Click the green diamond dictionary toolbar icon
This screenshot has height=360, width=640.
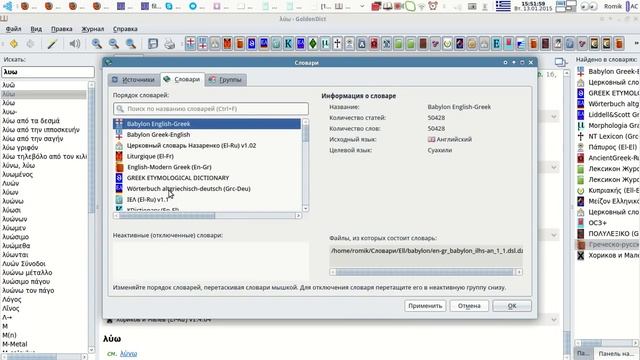pyautogui.click(x=313, y=44)
